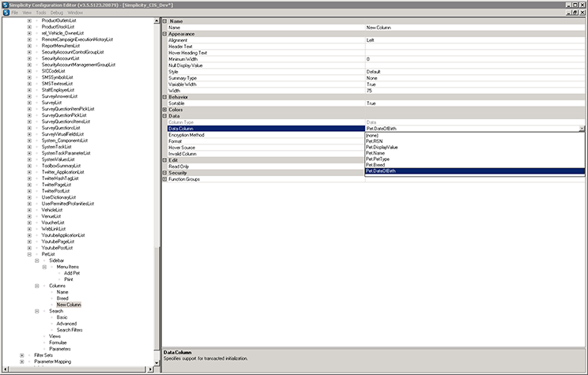Open the View menu

[x=27, y=13]
